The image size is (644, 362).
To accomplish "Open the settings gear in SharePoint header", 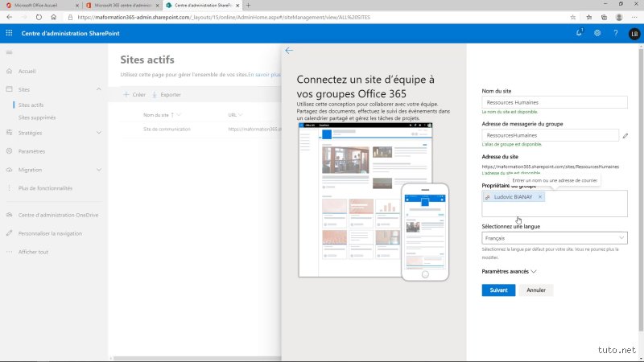I will (x=597, y=33).
